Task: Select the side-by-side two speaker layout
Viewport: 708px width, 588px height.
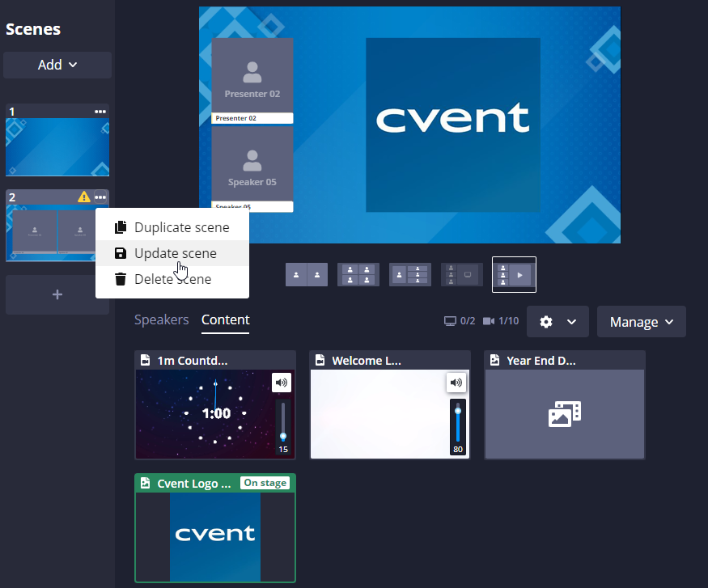Action: coord(307,274)
